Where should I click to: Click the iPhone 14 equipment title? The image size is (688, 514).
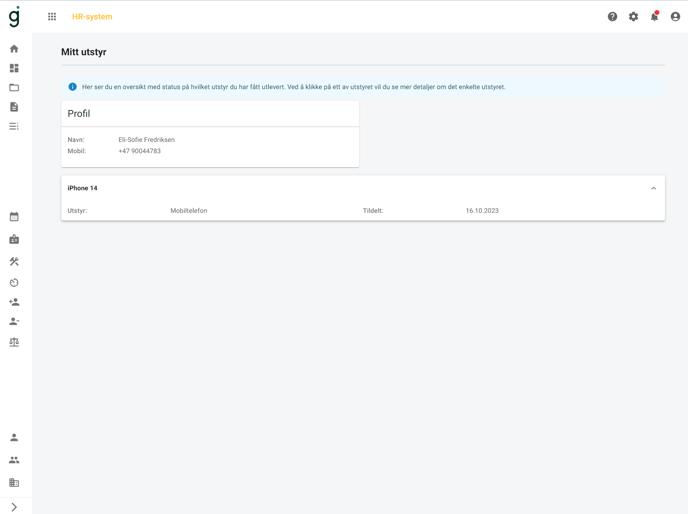82,188
